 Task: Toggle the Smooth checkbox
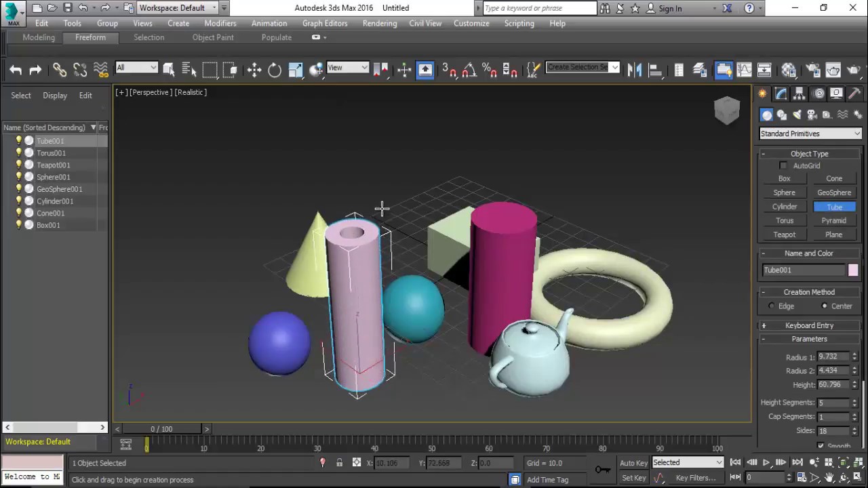tap(821, 445)
